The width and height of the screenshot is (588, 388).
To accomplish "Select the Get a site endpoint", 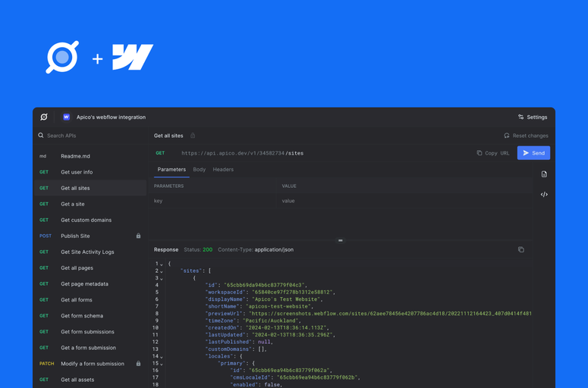I will click(x=90, y=204).
